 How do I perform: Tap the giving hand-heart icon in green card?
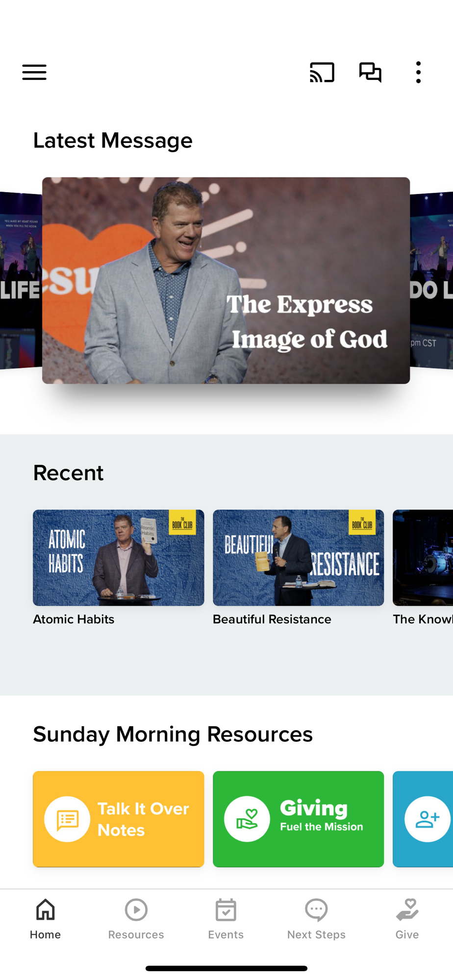247,819
